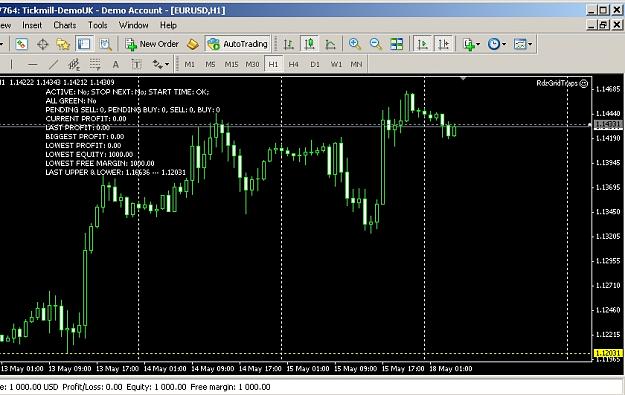Select the H1 timeframe
The height and width of the screenshot is (395, 625).
click(273, 64)
